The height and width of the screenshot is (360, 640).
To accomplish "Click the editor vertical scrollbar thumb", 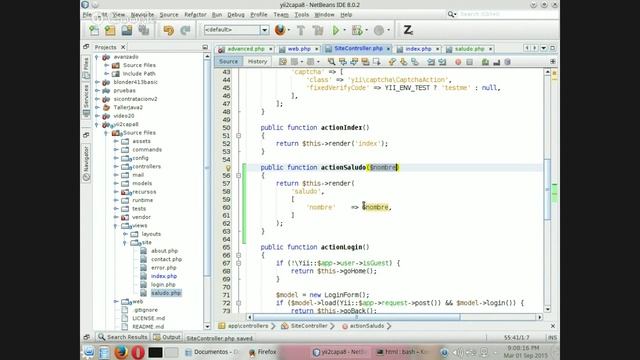I will coord(547,189).
